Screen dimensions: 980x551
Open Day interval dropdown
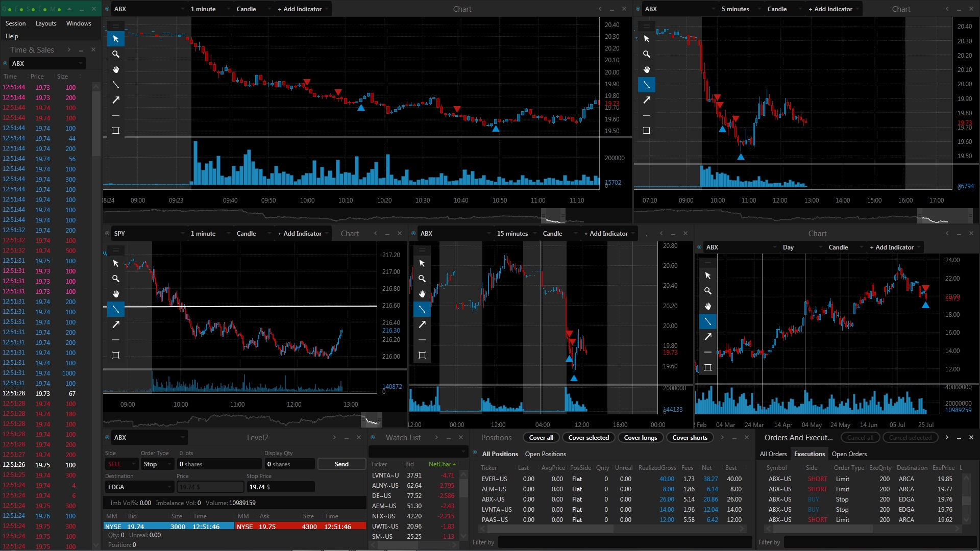802,247
